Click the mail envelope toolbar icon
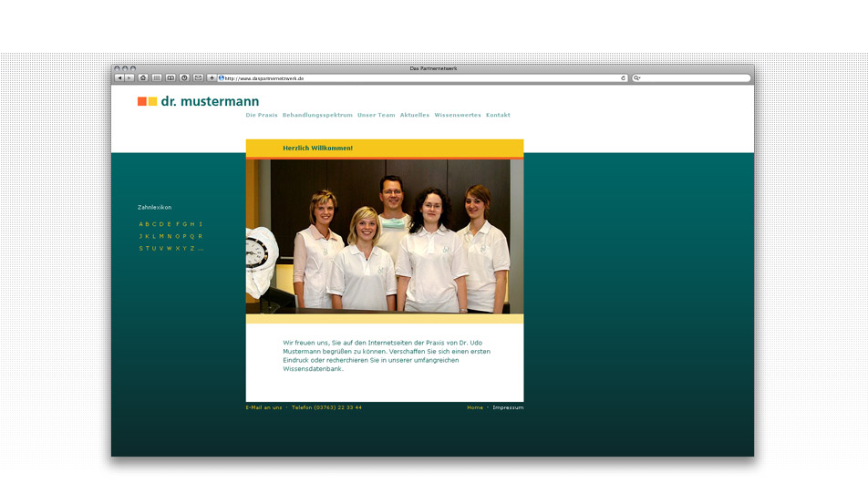Image resolution: width=868 pixels, height=483 pixels. pos(198,78)
